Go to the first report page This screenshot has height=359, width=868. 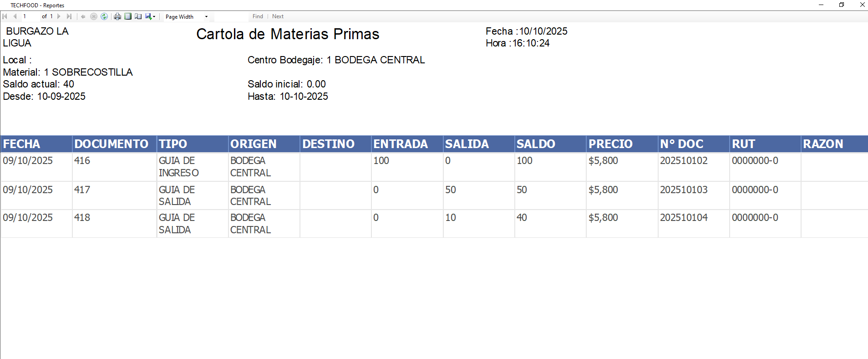coord(5,16)
